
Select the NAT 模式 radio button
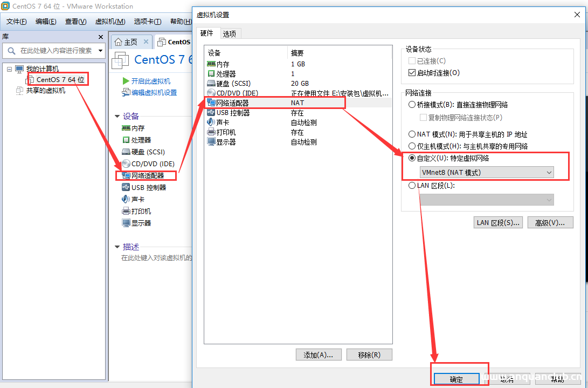coord(412,134)
